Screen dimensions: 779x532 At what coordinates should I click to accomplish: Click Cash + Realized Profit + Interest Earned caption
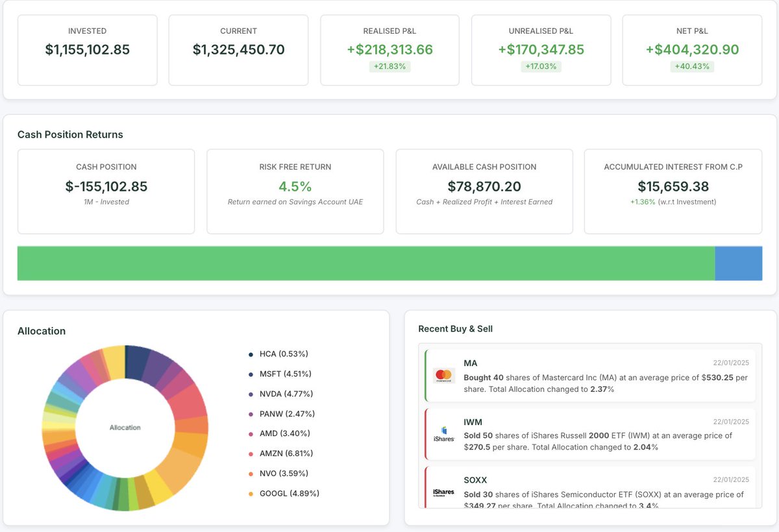coord(484,202)
